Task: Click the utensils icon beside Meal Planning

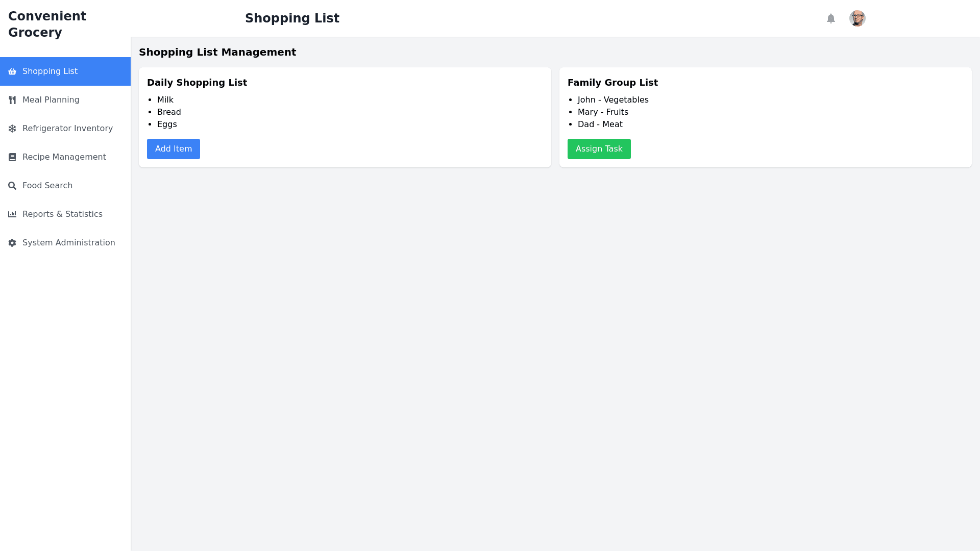Action: click(12, 100)
